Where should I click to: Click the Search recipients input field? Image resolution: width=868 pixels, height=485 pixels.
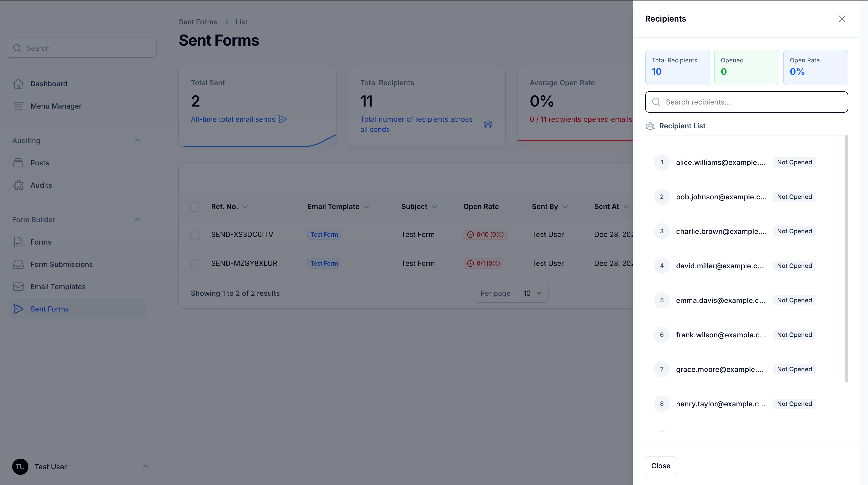[x=746, y=102]
